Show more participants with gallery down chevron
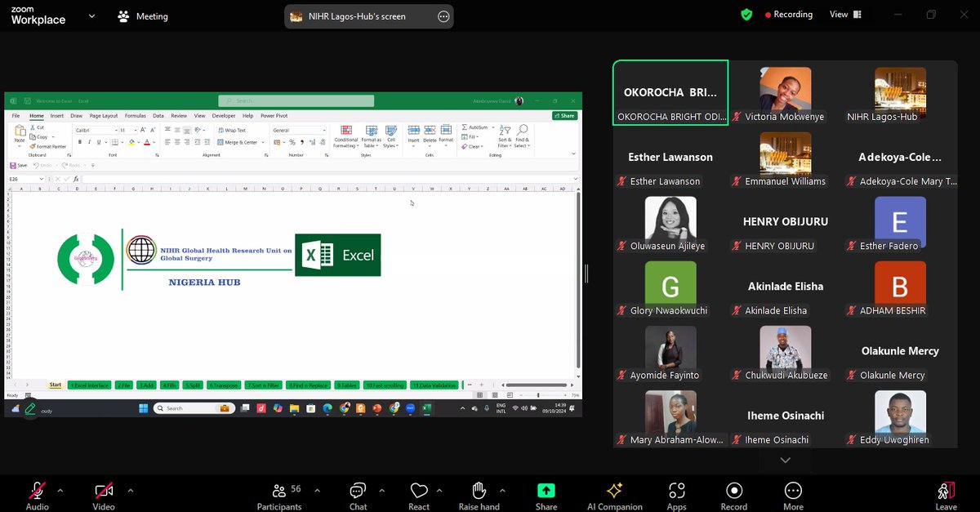The width and height of the screenshot is (980, 512). point(785,461)
